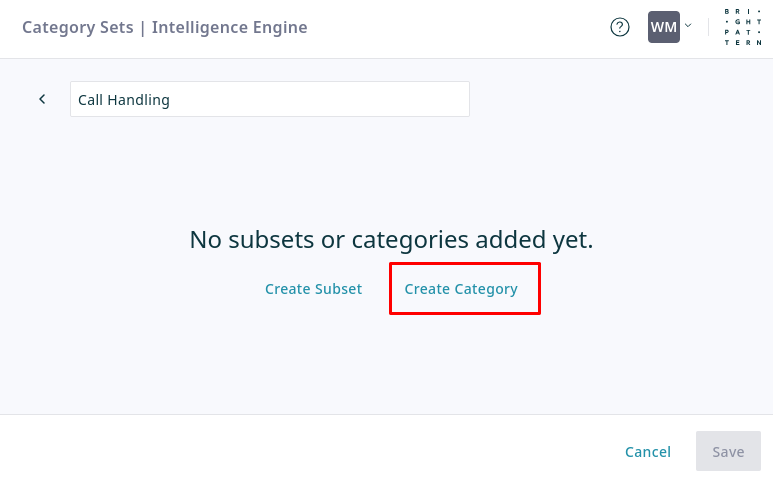Return to the category sets list via back arrow
Viewport: 773px width, 479px height.
point(42,99)
